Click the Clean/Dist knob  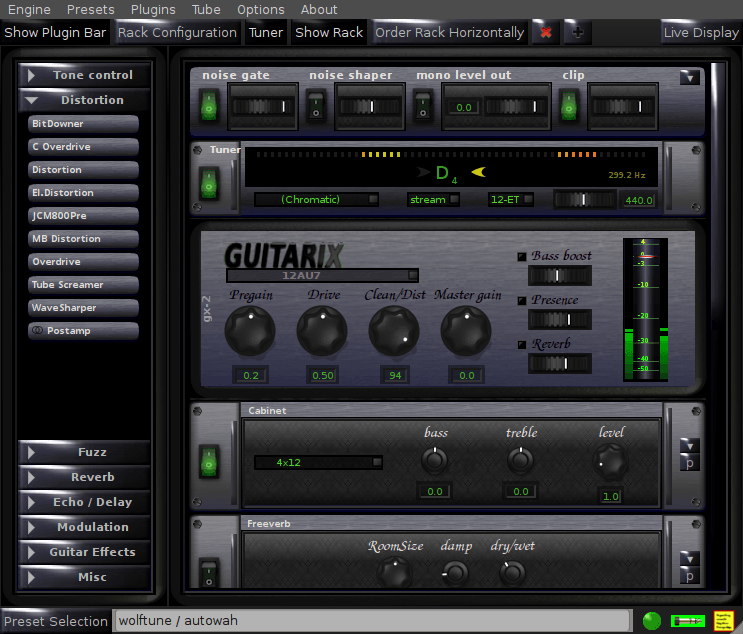tap(394, 331)
